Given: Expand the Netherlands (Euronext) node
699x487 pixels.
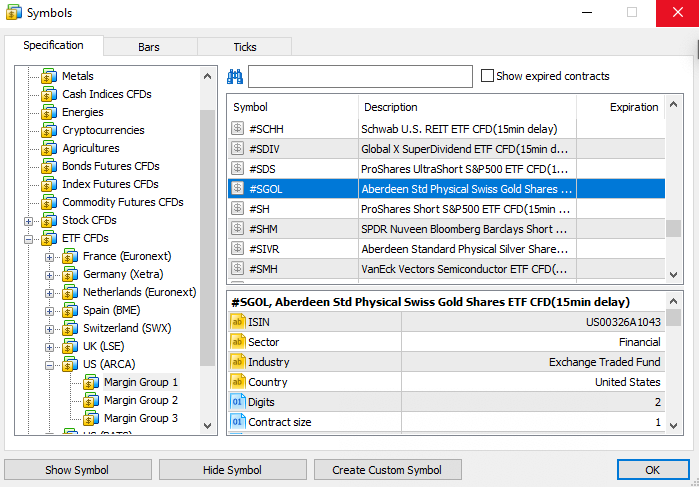Looking at the screenshot, I should [x=49, y=293].
